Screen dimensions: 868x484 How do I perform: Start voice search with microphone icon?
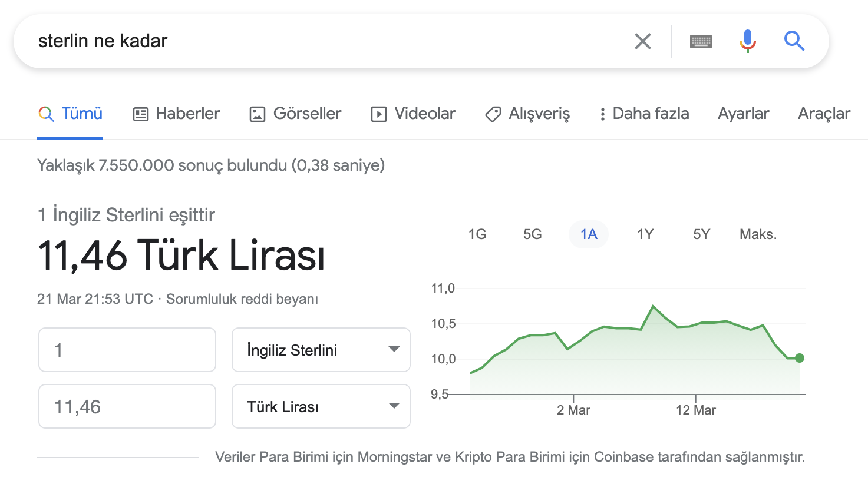click(x=747, y=41)
